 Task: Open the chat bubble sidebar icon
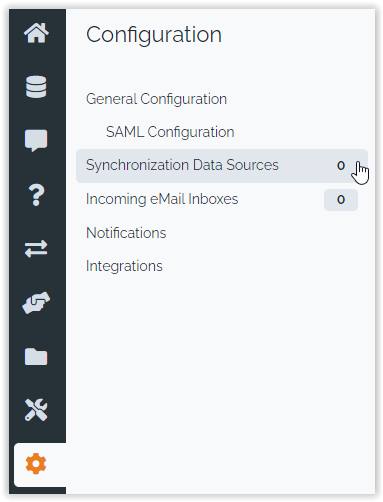tap(36, 140)
